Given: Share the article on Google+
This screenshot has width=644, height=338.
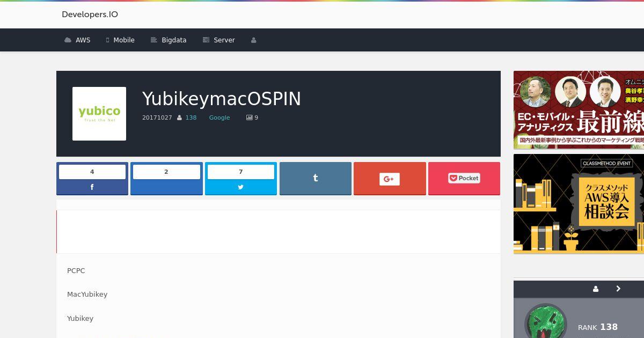Looking at the screenshot, I should [x=390, y=179].
